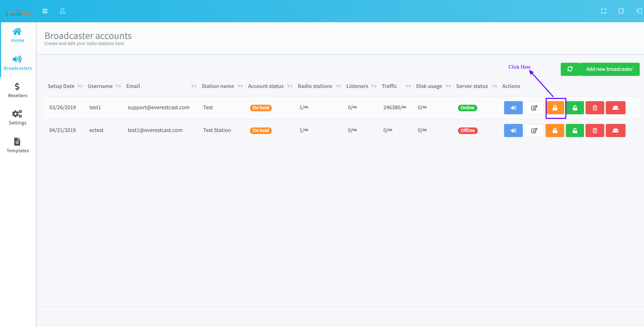Click the hamburger menu icon in header

point(45,11)
